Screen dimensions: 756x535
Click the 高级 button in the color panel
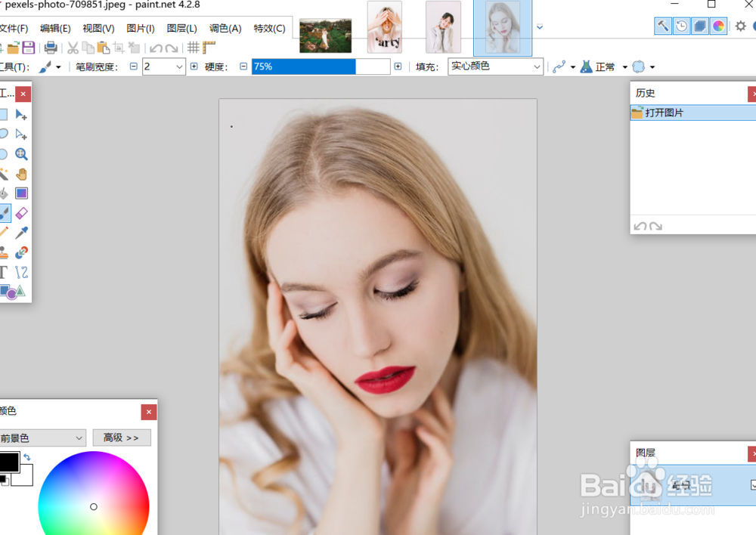[x=121, y=438]
